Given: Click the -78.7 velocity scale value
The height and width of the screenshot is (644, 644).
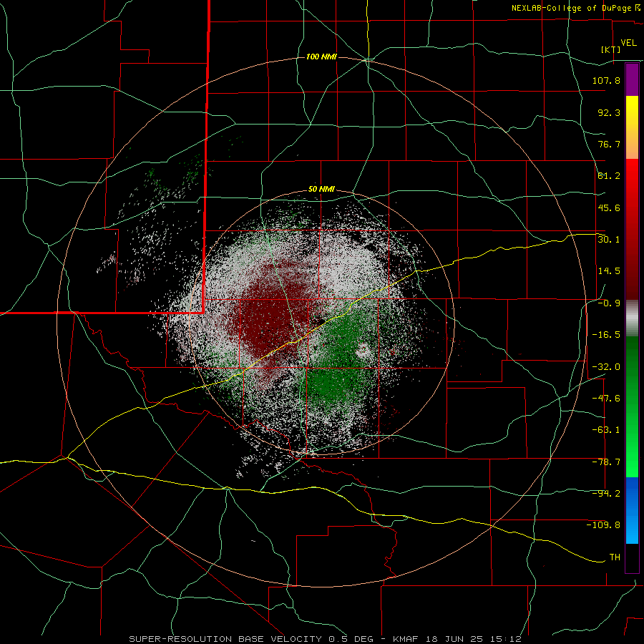Looking at the screenshot, I should [x=606, y=462].
